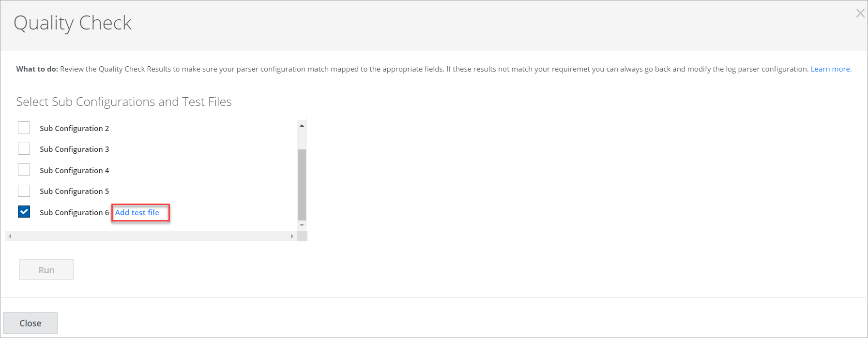Enable Sub Configuration 2 checkbox
This screenshot has width=868, height=338.
[x=24, y=128]
